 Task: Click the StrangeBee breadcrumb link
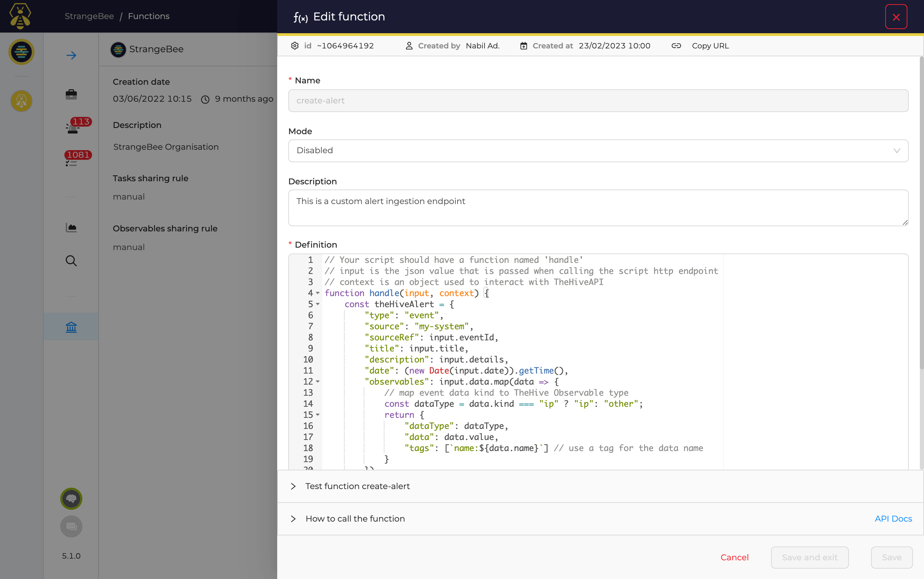coord(89,16)
